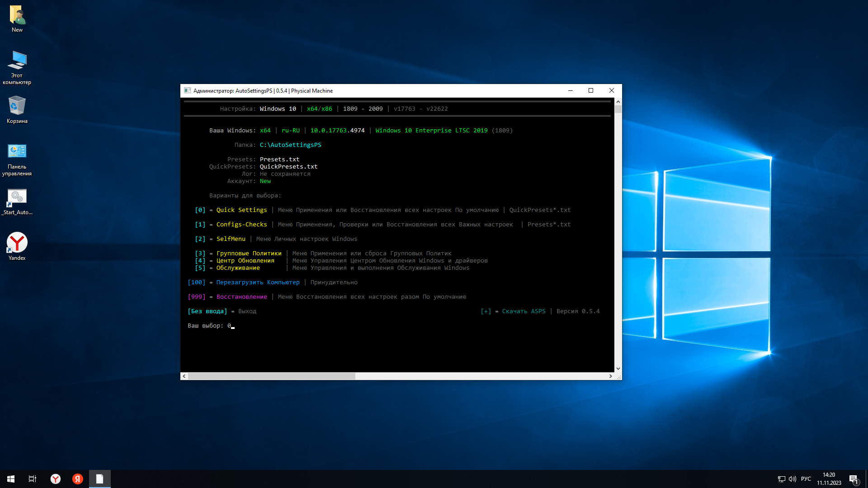
Task: Open the Windows Start menu
Action: click(x=10, y=479)
